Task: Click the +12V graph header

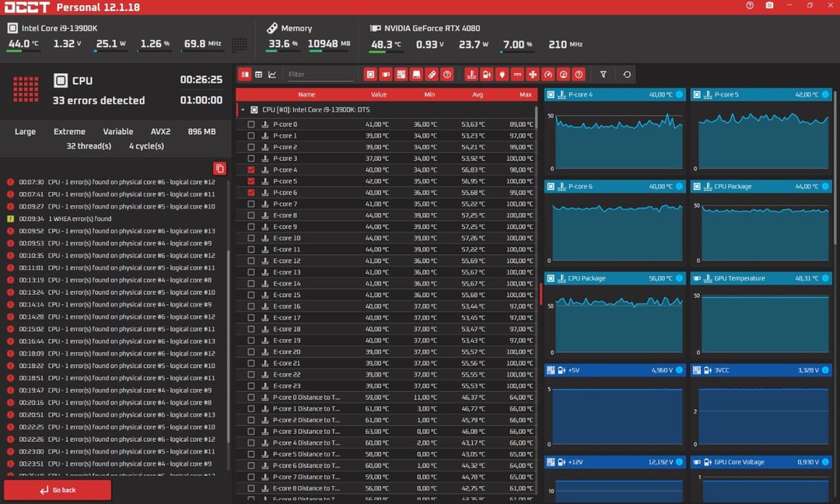Action: point(615,462)
